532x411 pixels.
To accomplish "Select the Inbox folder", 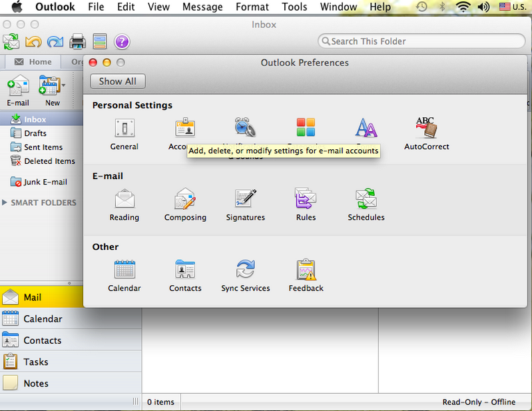I will (x=41, y=119).
